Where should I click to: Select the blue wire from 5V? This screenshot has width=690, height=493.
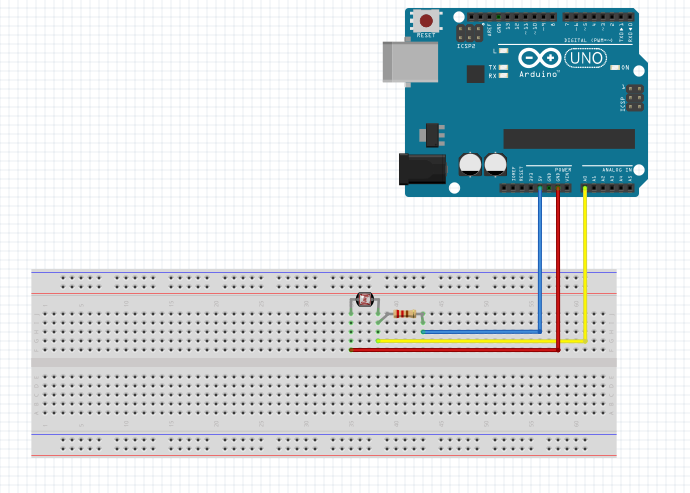540,260
